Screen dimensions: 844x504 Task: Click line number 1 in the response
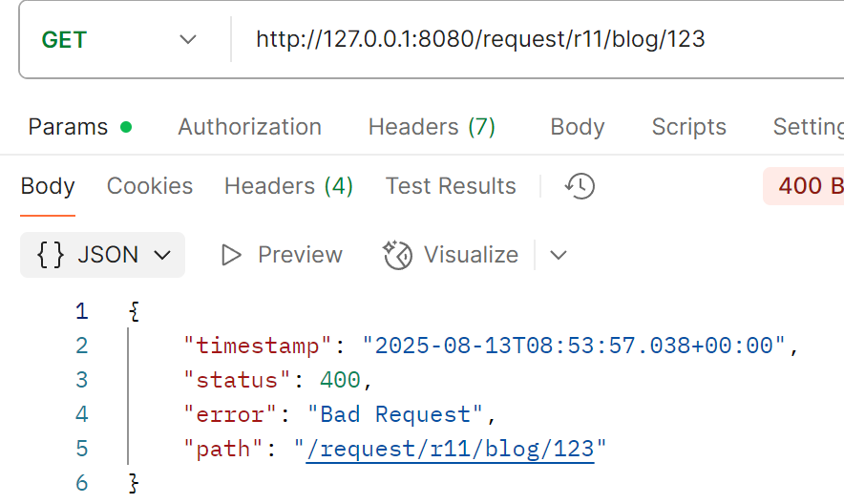[81, 311]
